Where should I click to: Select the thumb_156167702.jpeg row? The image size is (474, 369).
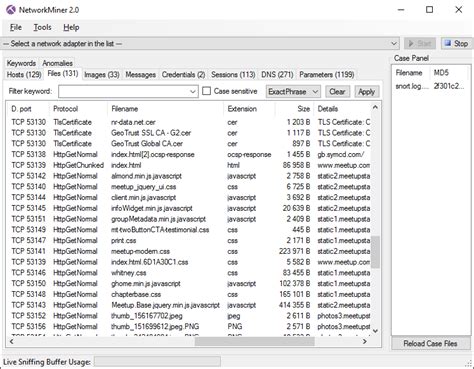[x=189, y=316]
